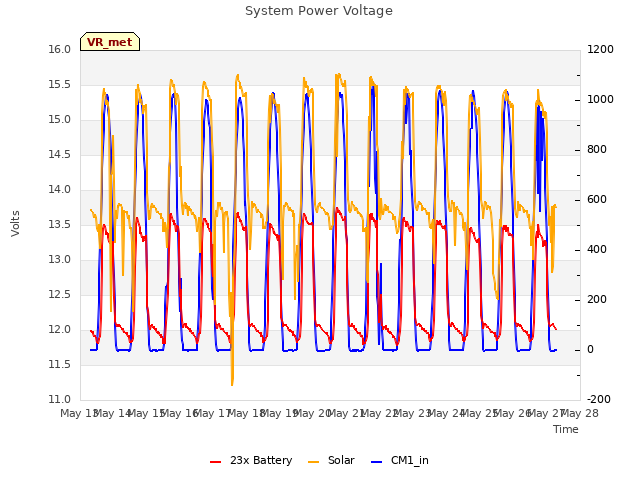Click the 14.5 left axis label

60,155
